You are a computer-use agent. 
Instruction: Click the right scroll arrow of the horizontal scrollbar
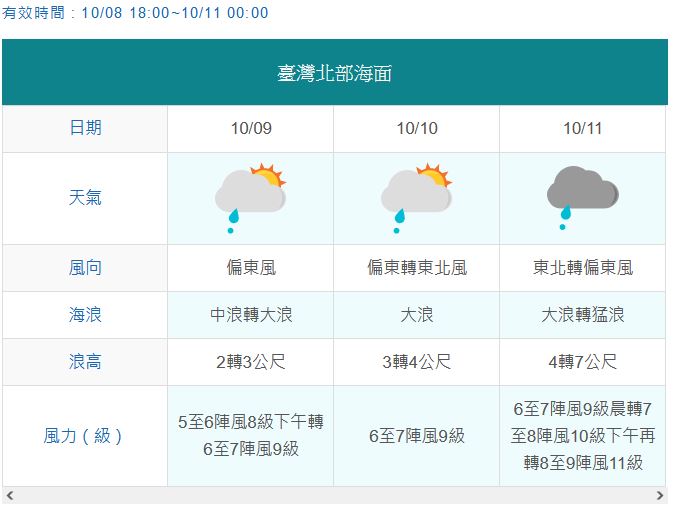point(660,495)
